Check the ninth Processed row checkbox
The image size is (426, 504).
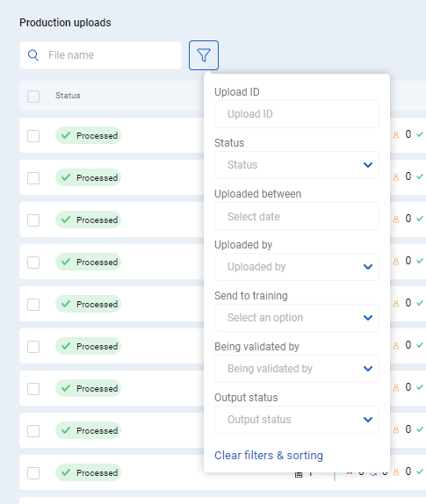click(33, 472)
